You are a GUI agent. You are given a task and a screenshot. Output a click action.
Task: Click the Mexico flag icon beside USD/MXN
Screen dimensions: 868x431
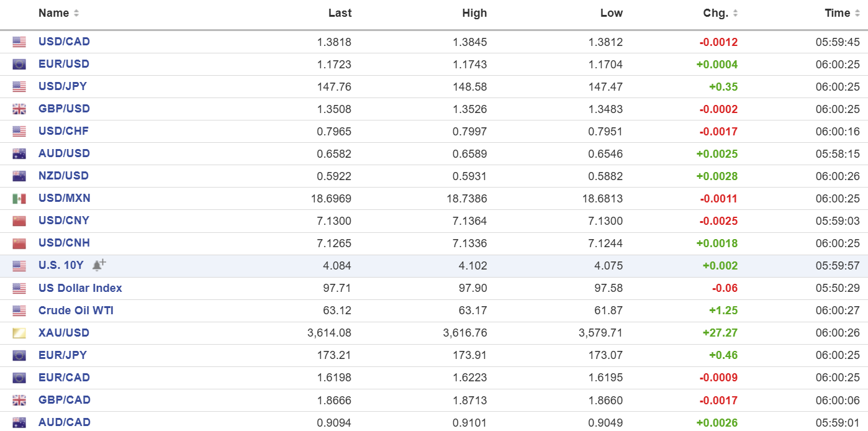[19, 199]
